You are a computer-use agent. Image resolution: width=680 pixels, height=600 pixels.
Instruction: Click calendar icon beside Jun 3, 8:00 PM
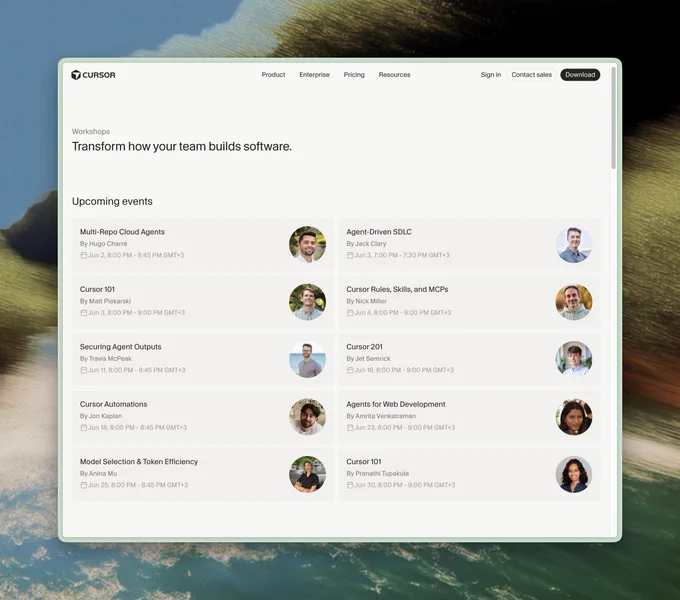point(83,313)
